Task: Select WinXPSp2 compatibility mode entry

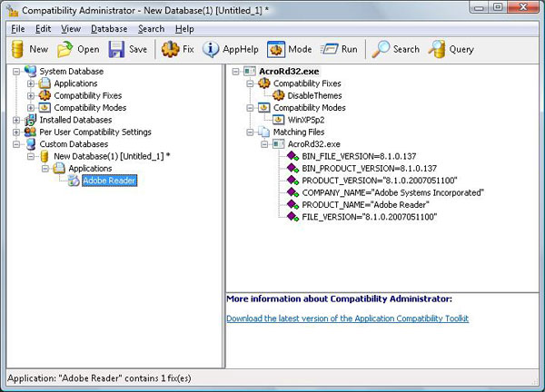Action: pyautogui.click(x=306, y=120)
